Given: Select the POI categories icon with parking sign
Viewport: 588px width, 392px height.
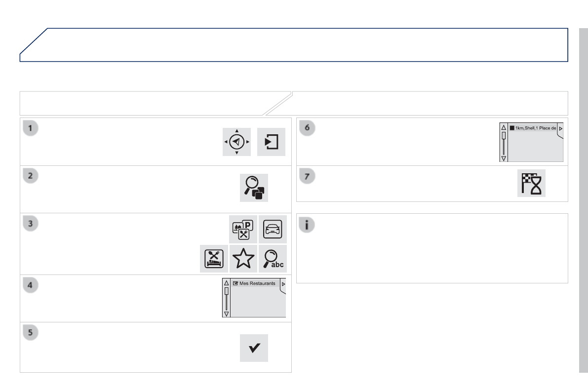Looking at the screenshot, I should [243, 228].
